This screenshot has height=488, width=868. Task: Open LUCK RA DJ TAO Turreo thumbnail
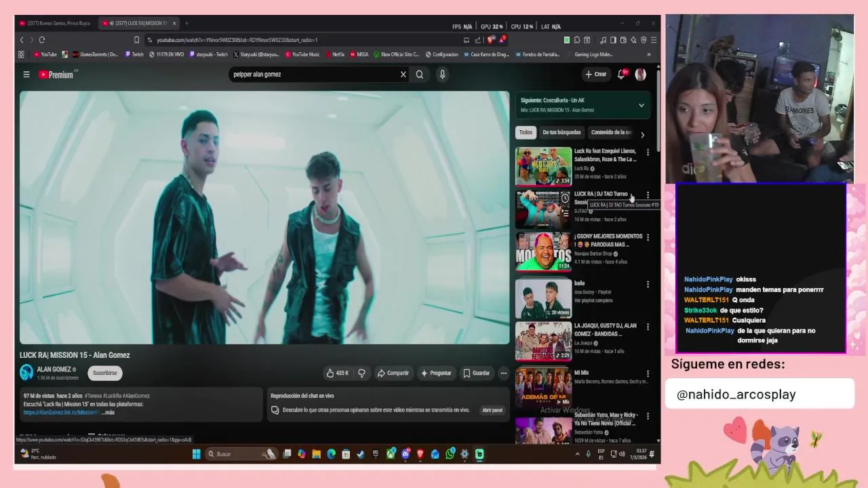543,208
